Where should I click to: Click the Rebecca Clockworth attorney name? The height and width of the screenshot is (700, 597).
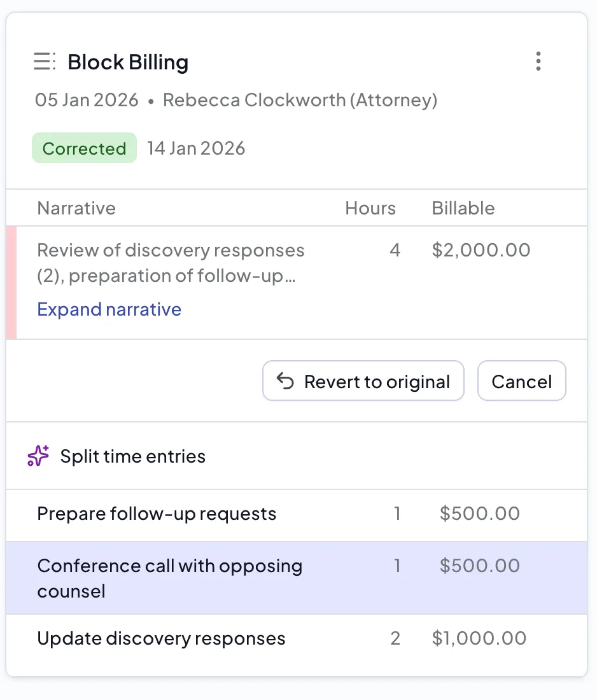[x=300, y=101]
